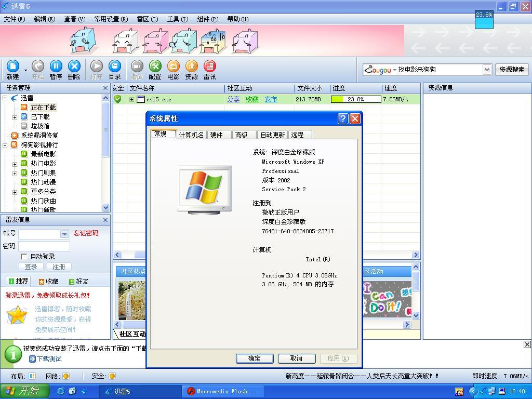This screenshot has width=532, height=399.
Task: Expand the cs15.exe task row
Action: pos(131,99)
